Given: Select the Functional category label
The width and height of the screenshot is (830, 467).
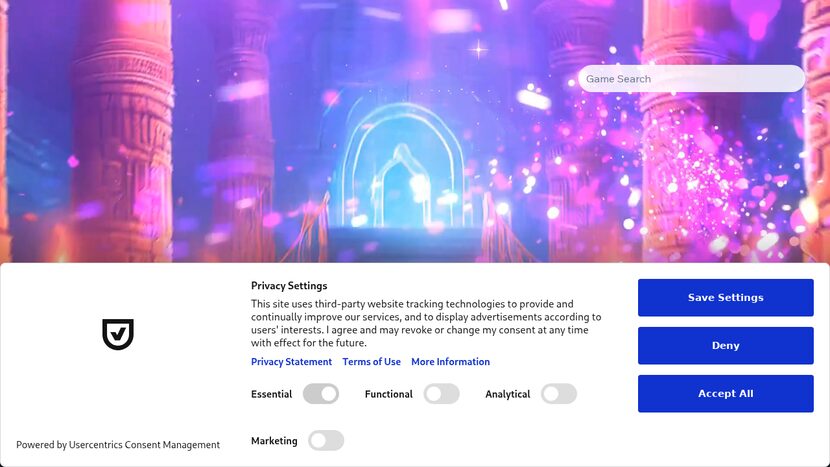Looking at the screenshot, I should pyautogui.click(x=388, y=394).
